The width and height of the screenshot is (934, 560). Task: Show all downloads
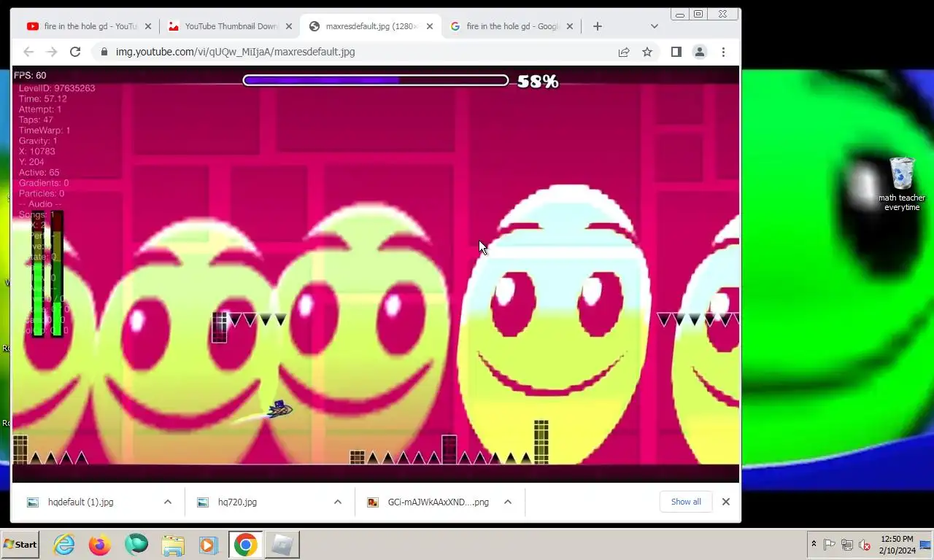[x=686, y=502]
